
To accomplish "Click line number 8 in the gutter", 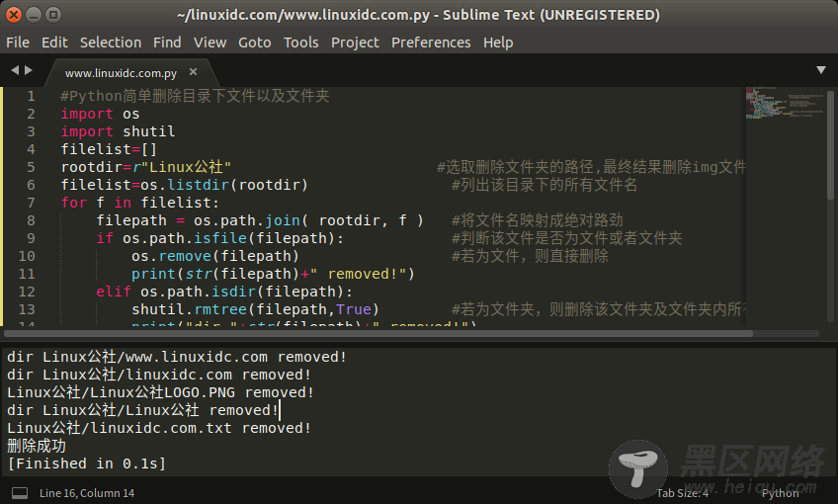I will point(31,220).
